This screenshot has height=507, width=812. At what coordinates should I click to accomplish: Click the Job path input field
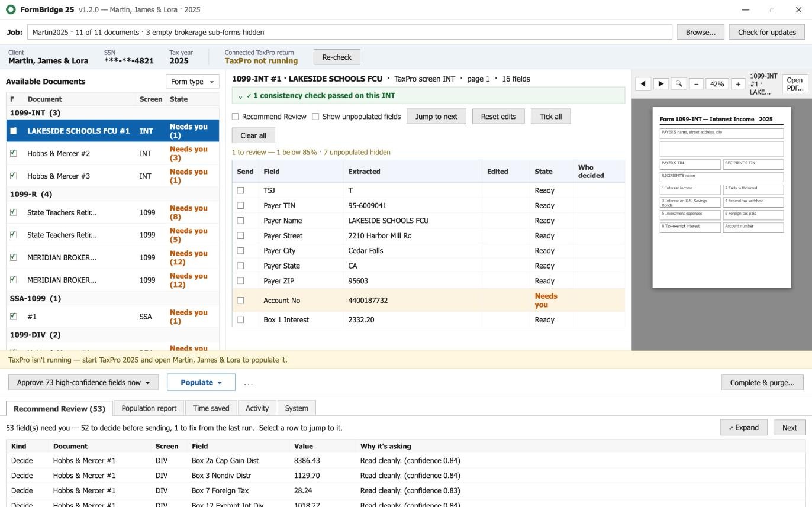350,32
